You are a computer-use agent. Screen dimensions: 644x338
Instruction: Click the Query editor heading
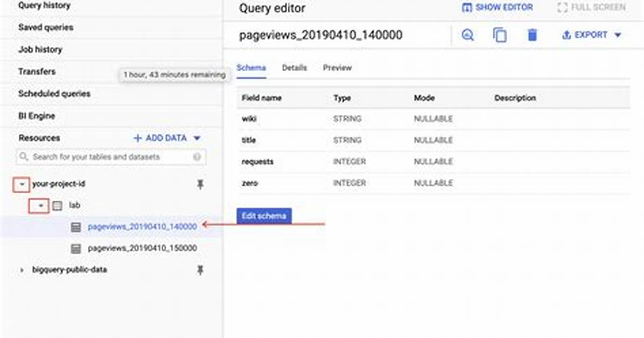click(272, 8)
